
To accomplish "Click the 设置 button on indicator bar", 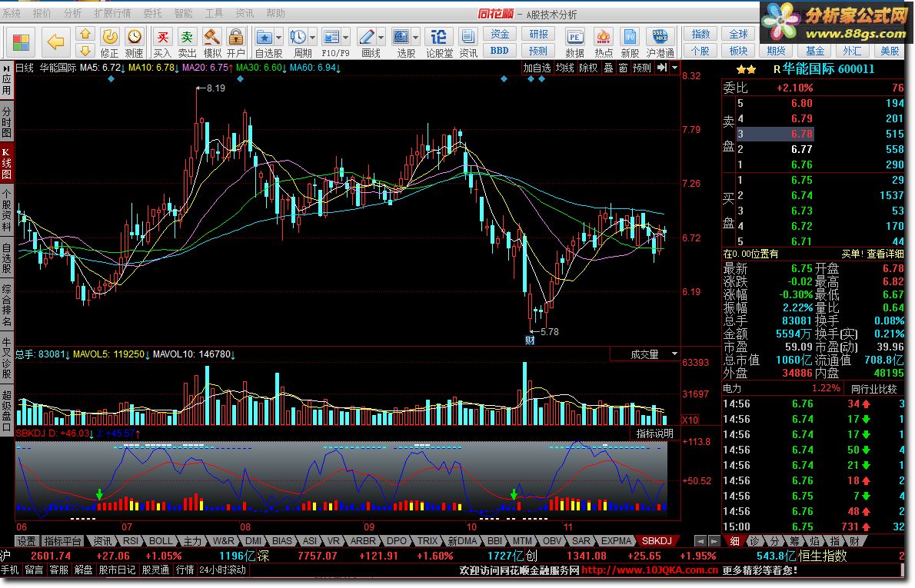I will [26, 541].
